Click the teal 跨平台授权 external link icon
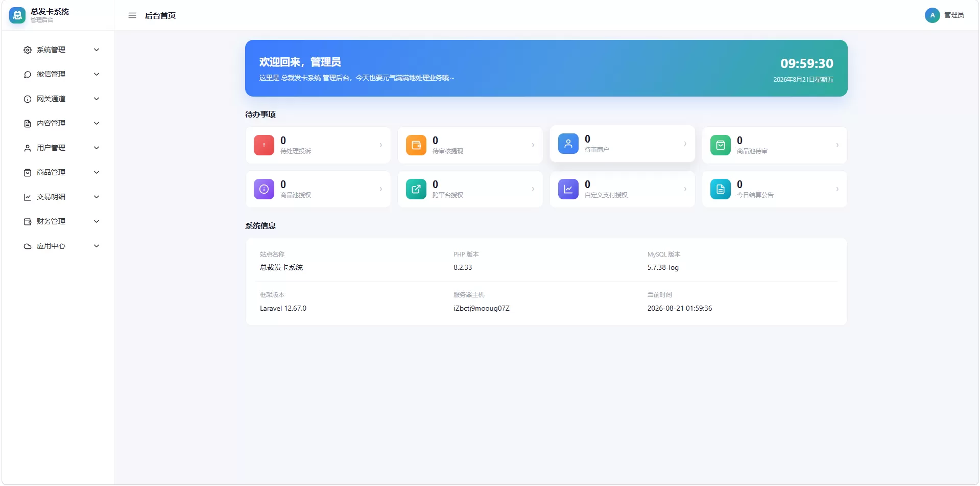 tap(416, 189)
